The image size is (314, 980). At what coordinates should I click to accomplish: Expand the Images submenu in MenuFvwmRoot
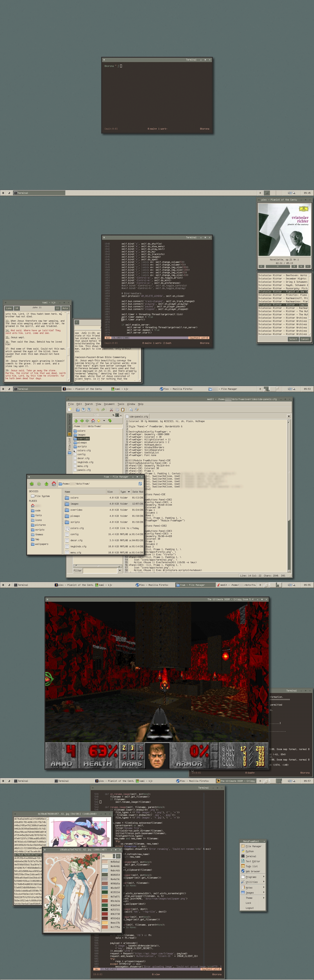253,892
